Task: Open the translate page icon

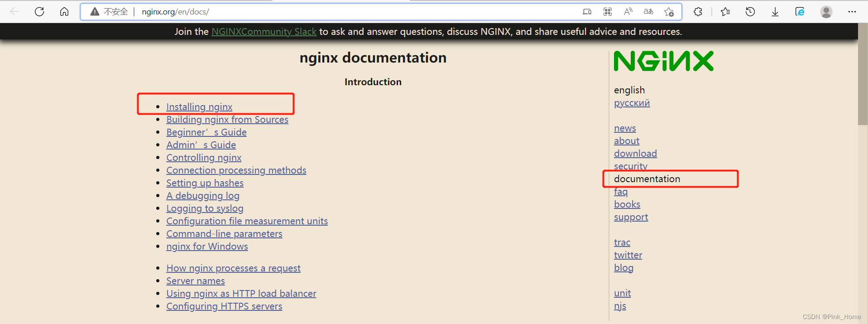Action: pyautogui.click(x=648, y=12)
